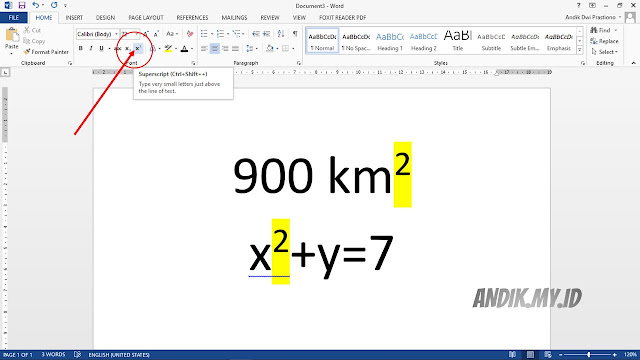Apply text highlight color

(x=168, y=49)
